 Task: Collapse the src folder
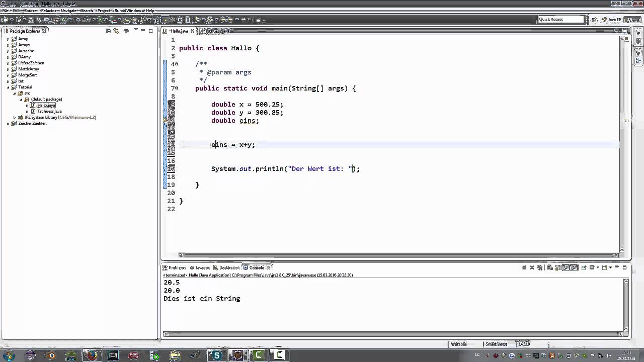[x=15, y=93]
